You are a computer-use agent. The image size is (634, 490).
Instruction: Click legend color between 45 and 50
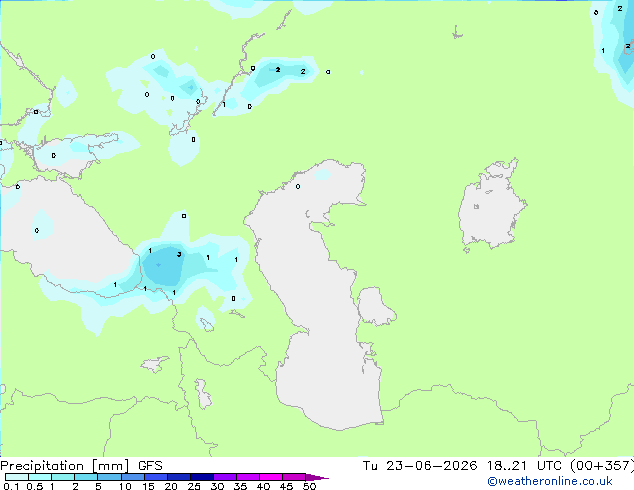[294, 477]
